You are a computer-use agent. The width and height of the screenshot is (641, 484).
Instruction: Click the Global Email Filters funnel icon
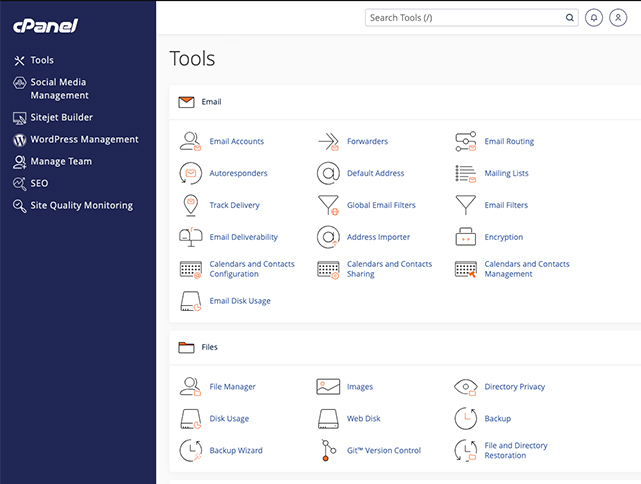(x=328, y=205)
